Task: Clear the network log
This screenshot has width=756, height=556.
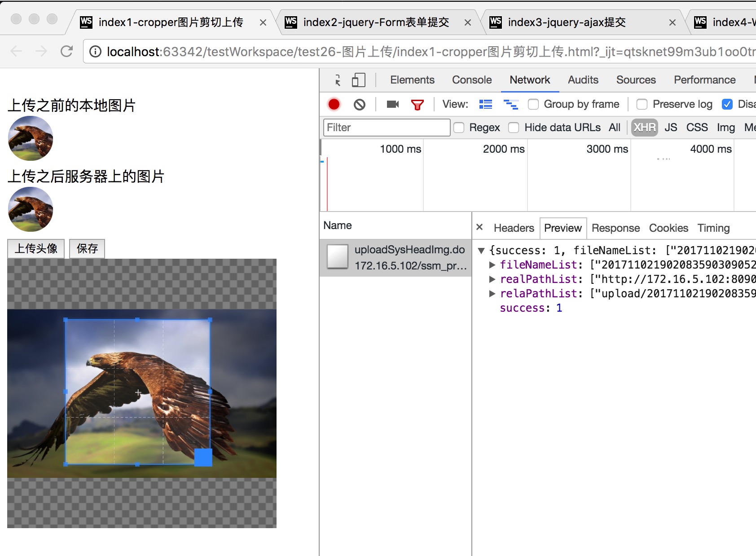Action: tap(359, 105)
